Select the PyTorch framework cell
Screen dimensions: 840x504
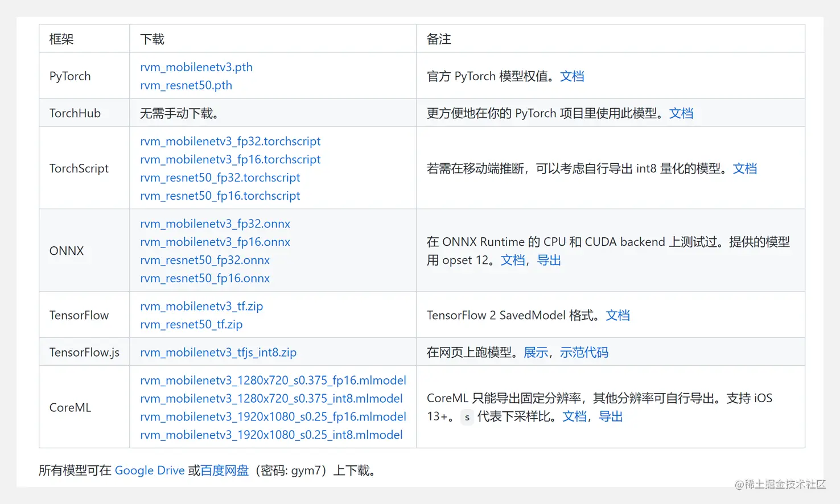[x=84, y=76]
